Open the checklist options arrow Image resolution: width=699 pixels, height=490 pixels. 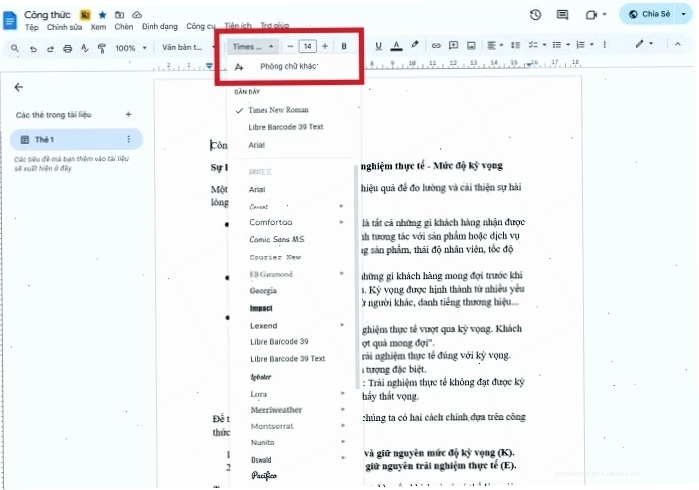click(544, 45)
